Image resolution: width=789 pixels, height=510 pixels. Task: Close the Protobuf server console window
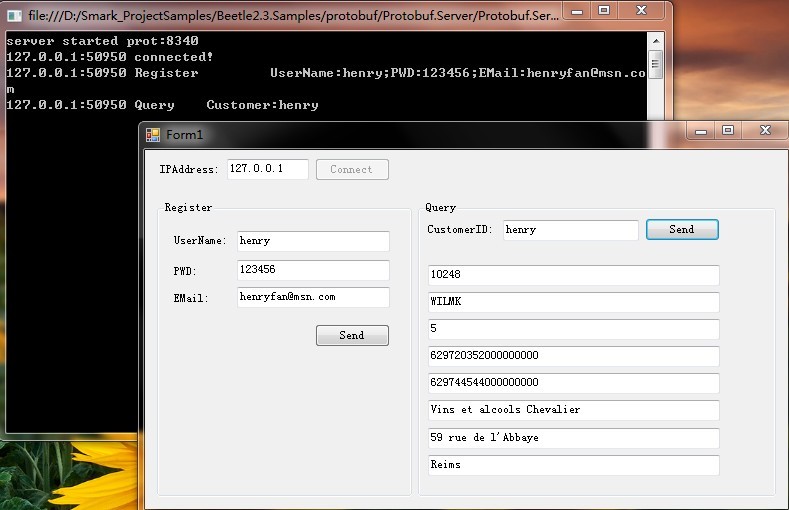642,11
